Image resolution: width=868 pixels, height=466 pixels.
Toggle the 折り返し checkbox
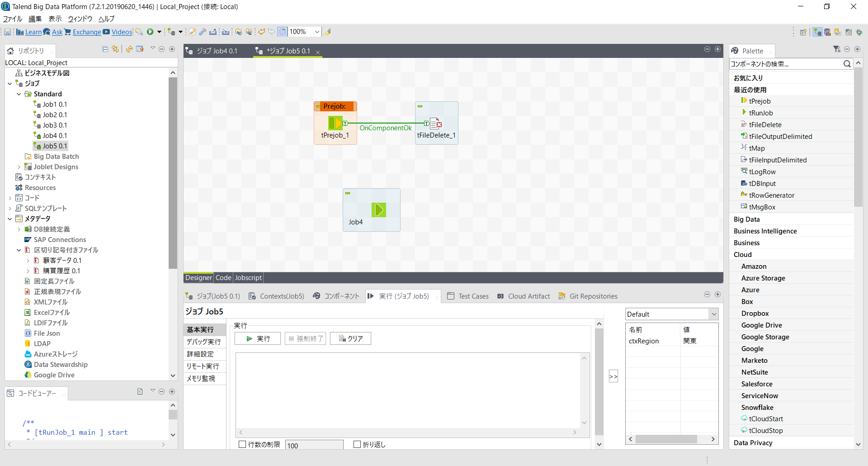357,445
